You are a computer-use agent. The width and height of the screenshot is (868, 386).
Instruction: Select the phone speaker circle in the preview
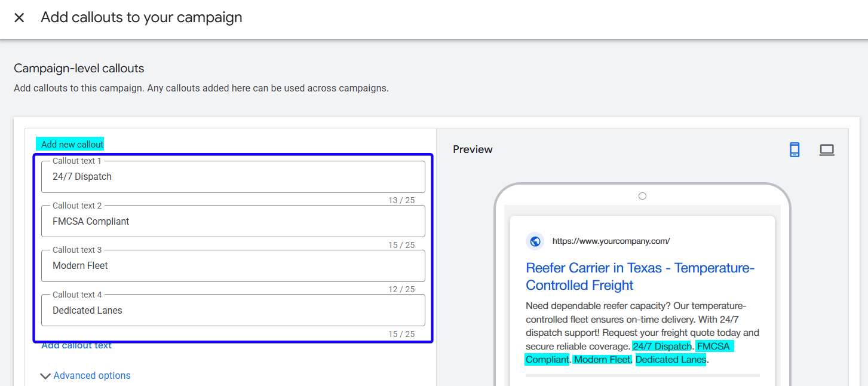[642, 195]
